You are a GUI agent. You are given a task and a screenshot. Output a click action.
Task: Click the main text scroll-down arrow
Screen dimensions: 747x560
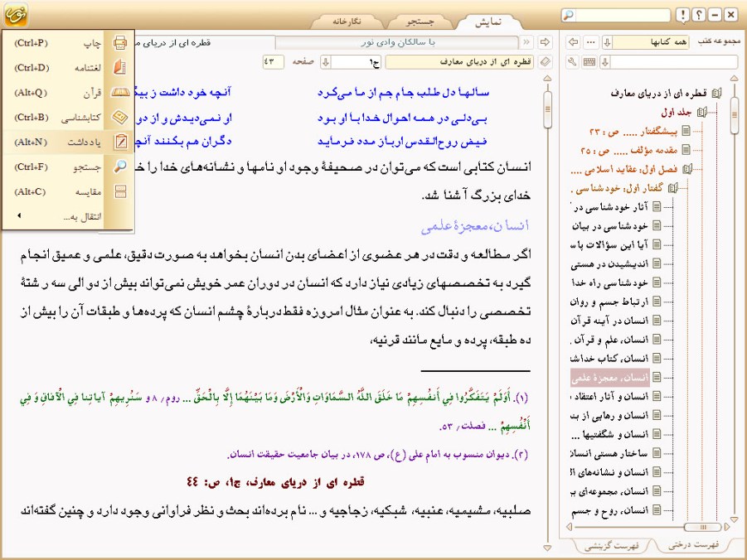(547, 548)
